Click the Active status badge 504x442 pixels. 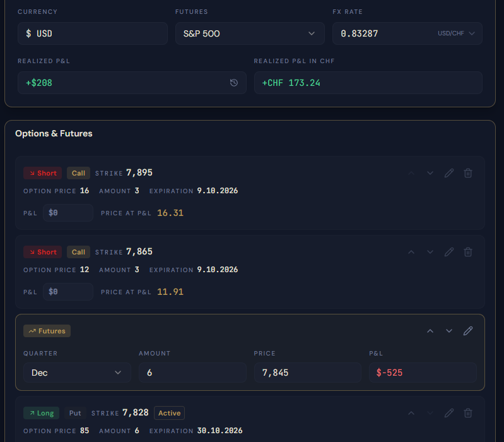[170, 413]
